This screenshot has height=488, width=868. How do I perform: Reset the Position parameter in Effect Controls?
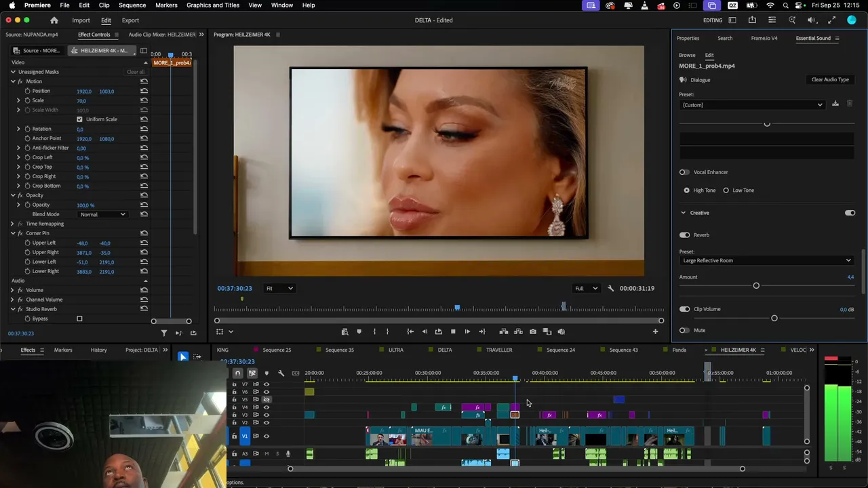coord(144,91)
